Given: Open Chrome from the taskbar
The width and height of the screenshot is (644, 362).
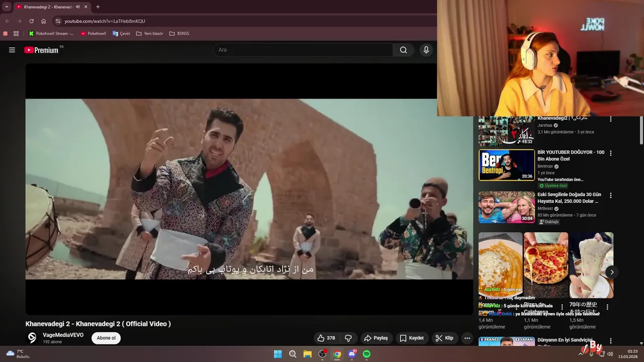Looking at the screenshot, I should point(337,354).
